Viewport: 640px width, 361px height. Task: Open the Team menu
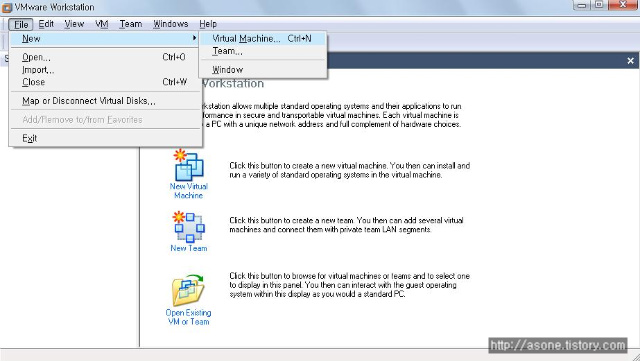pos(131,24)
